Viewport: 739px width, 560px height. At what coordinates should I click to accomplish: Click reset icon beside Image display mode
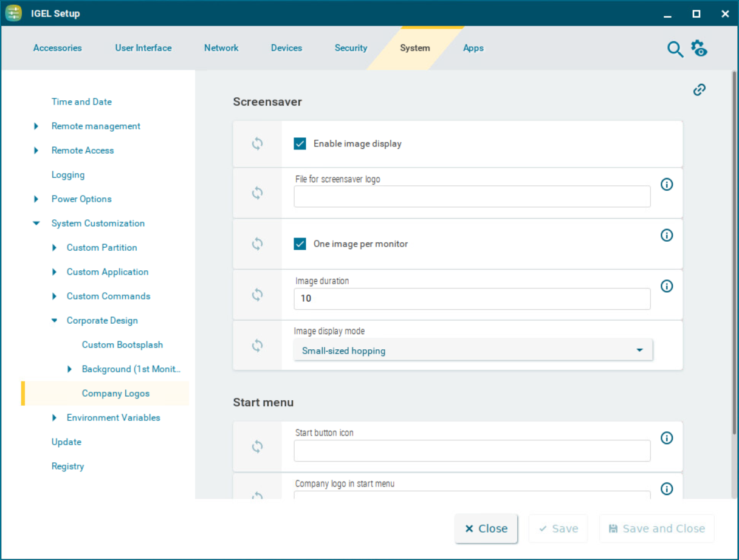click(x=258, y=346)
